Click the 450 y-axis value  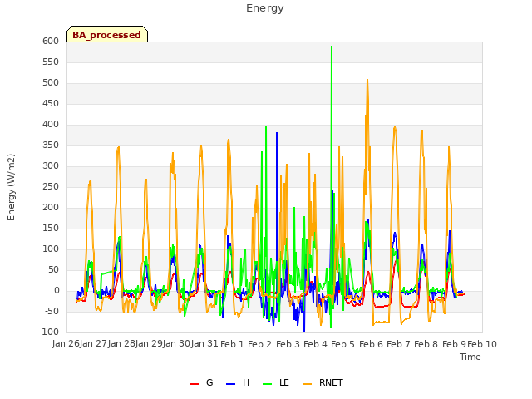point(51,103)
